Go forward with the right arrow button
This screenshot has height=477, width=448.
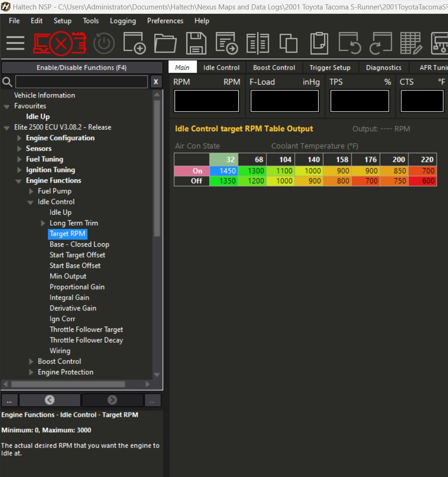pyautogui.click(x=112, y=400)
